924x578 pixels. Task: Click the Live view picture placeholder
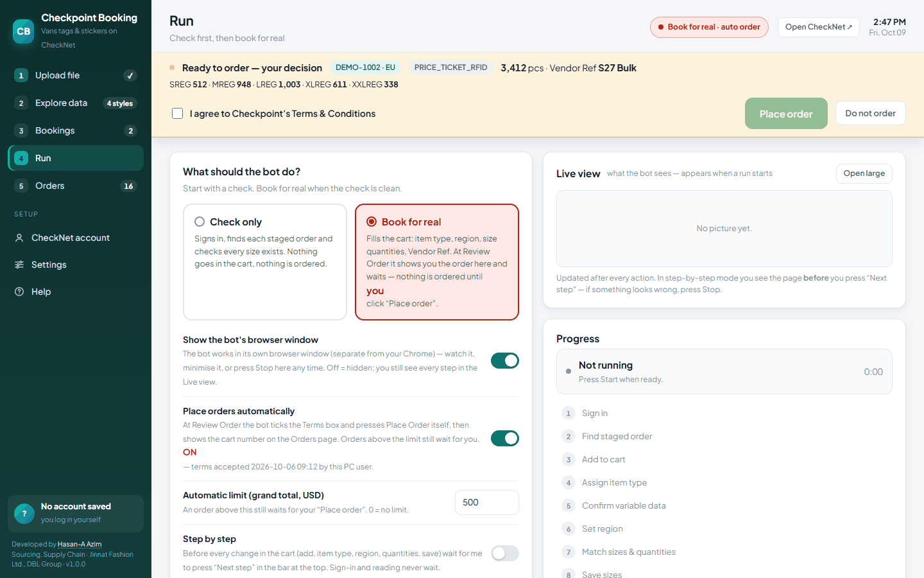pos(724,229)
